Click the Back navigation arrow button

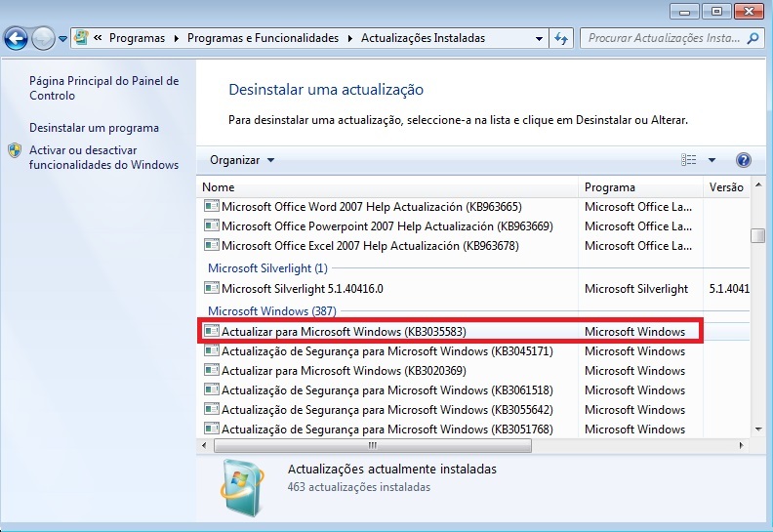pos(16,38)
